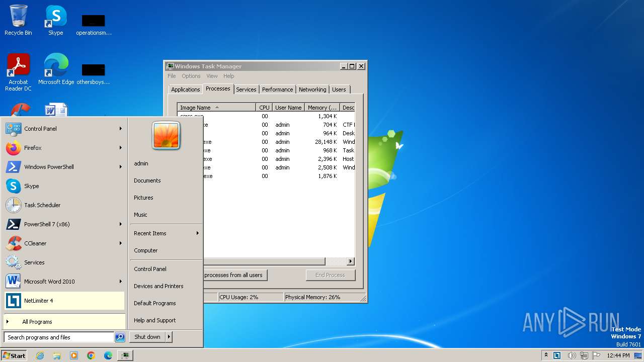Open Internet Explorer in taskbar
The height and width of the screenshot is (362, 644).
click(x=40, y=355)
